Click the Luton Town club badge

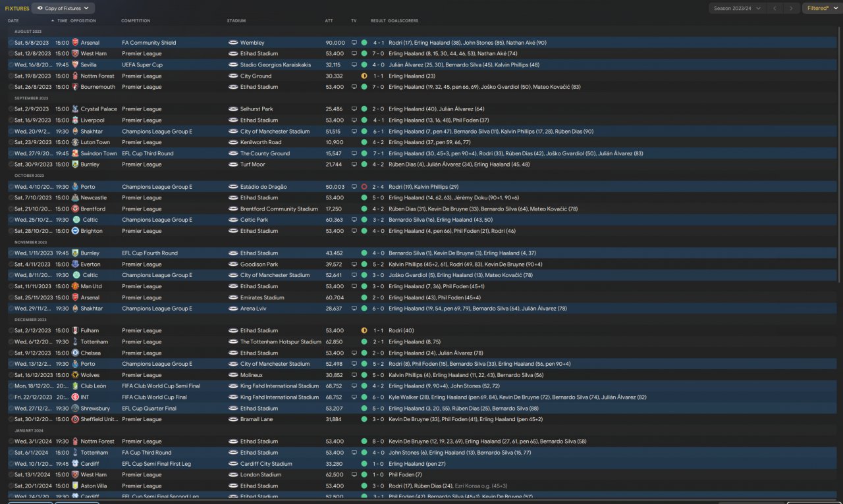(x=75, y=142)
